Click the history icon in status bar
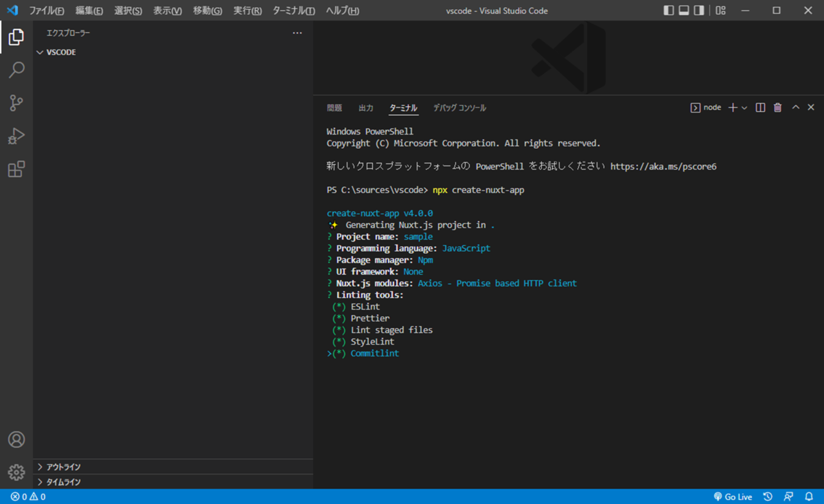The height and width of the screenshot is (504, 824). (x=768, y=496)
